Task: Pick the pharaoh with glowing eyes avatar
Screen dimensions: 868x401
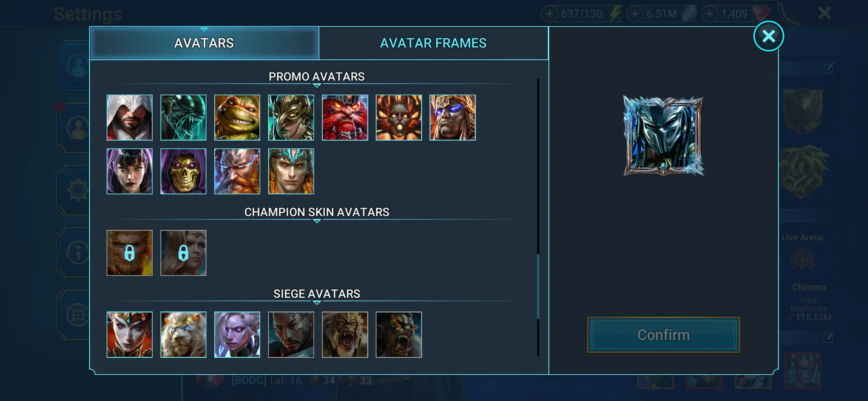Action: click(452, 117)
